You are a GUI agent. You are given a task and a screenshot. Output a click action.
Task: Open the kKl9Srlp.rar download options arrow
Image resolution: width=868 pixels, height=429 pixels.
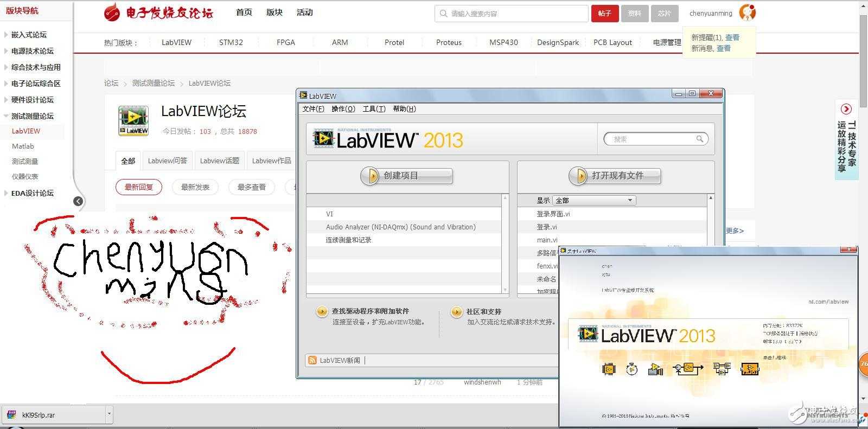click(x=109, y=414)
